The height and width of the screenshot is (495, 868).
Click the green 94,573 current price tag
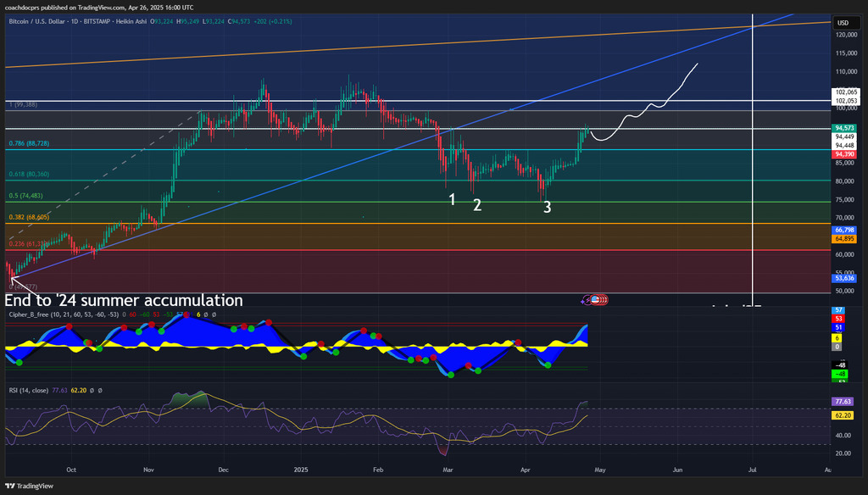click(843, 128)
